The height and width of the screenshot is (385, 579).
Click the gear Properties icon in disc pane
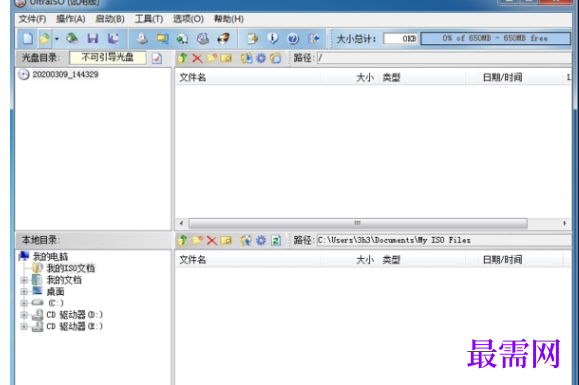[x=261, y=58]
